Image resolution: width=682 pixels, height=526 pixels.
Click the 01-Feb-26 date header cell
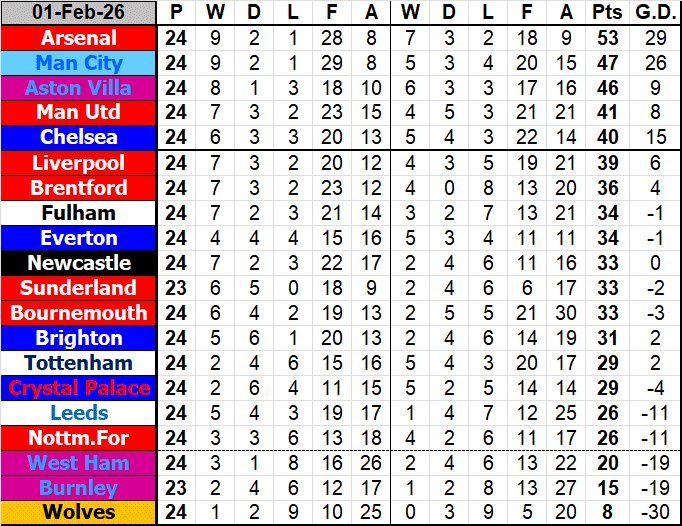pos(79,13)
